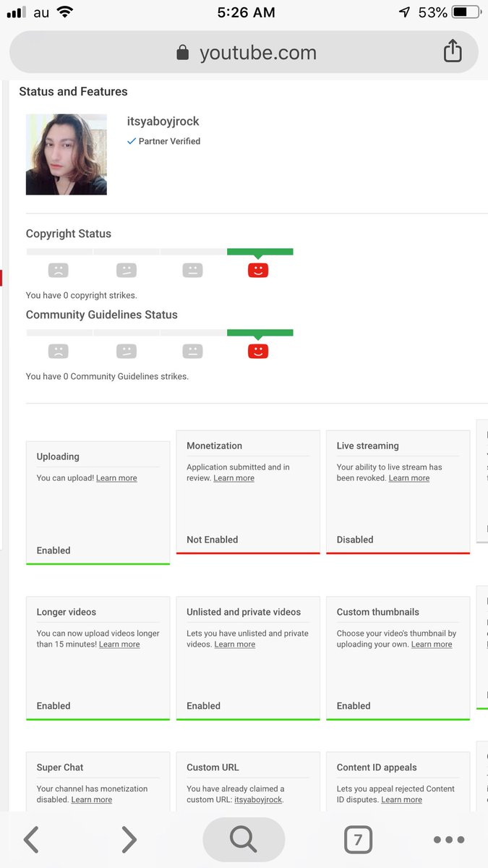Open Learn more in Longer videos card

click(119, 644)
